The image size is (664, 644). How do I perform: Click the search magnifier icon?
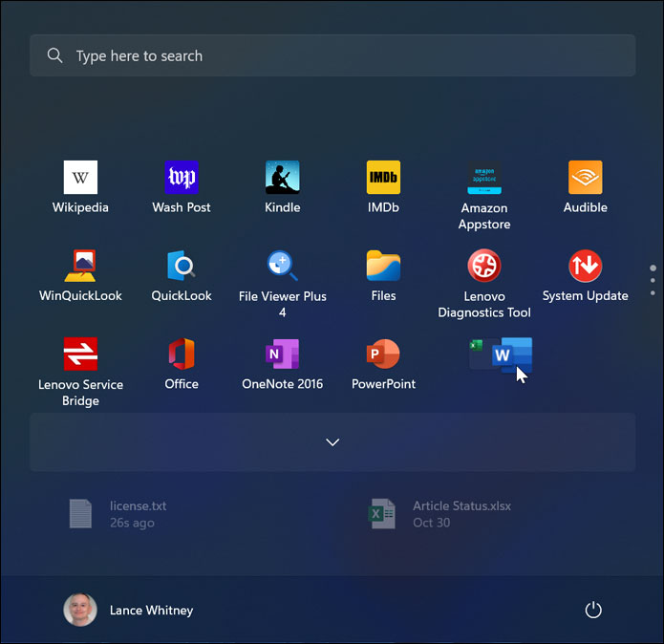coord(54,55)
